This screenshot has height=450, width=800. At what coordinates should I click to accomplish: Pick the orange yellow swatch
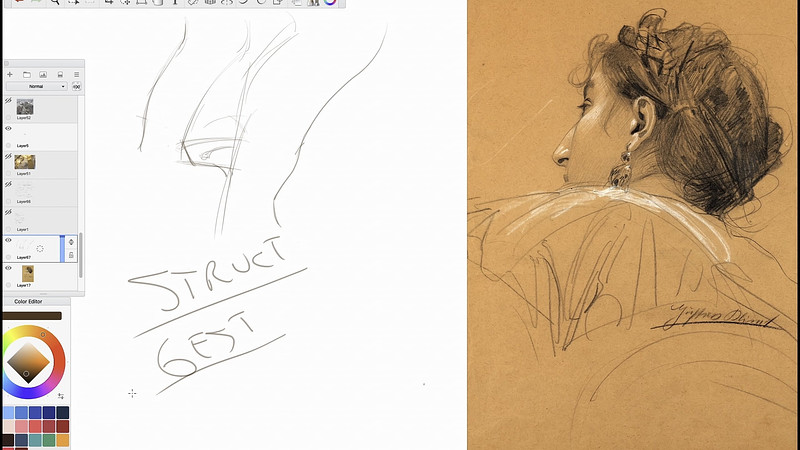point(63,440)
